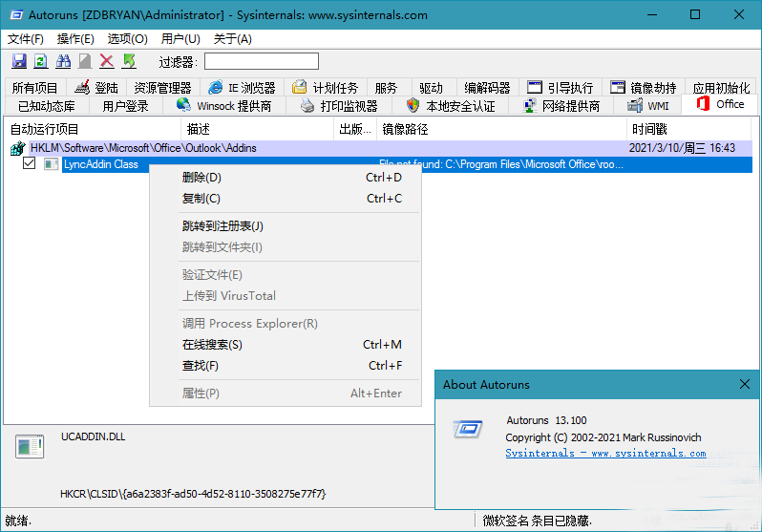Click the 出版... column header
The image size is (762, 532).
(x=355, y=129)
